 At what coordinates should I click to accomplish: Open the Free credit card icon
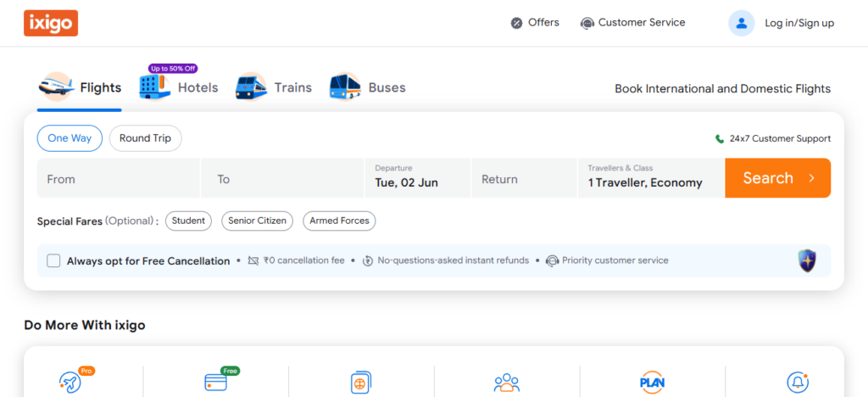click(215, 382)
